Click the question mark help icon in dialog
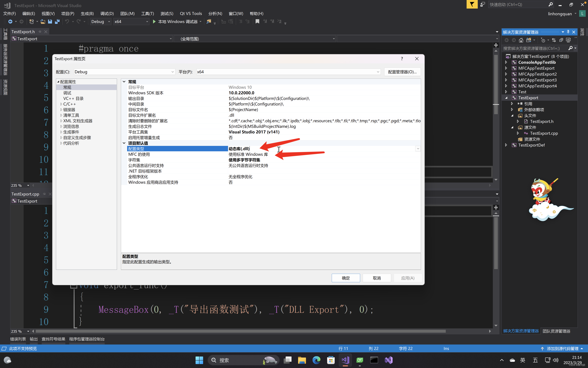This screenshot has width=588, height=368. click(402, 59)
